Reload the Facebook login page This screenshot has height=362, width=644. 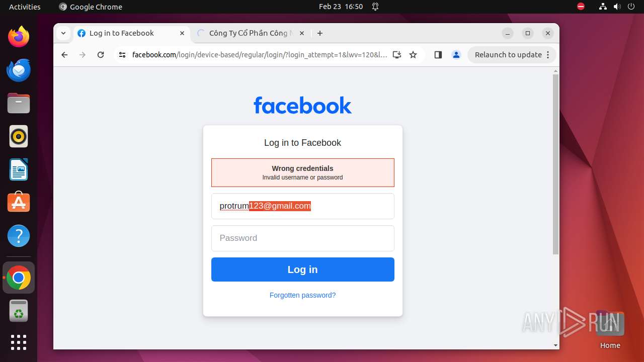[101, 55]
